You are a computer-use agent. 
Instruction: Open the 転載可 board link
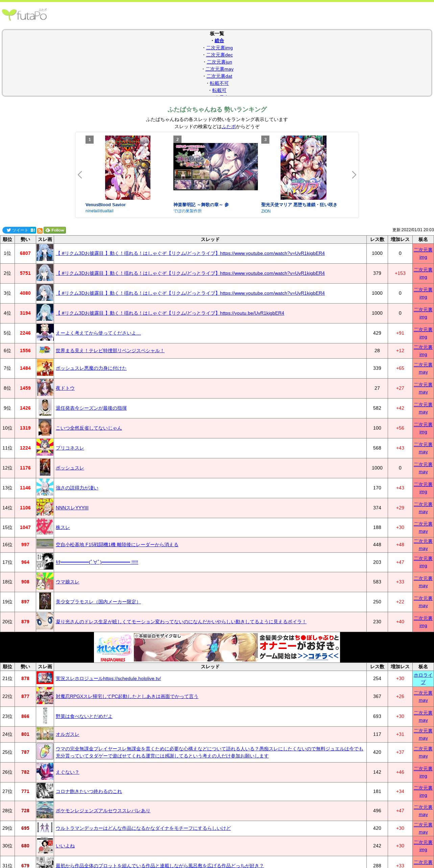pyautogui.click(x=219, y=90)
